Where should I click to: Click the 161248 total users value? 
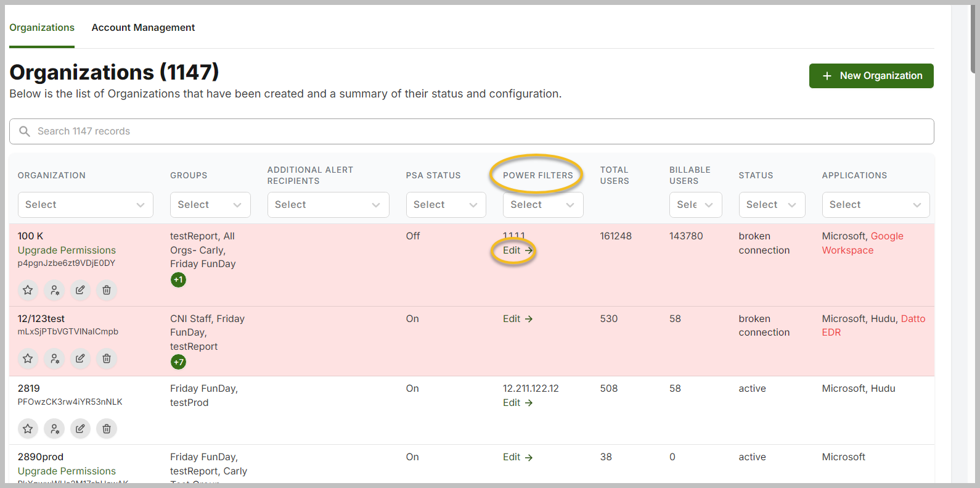pos(616,236)
